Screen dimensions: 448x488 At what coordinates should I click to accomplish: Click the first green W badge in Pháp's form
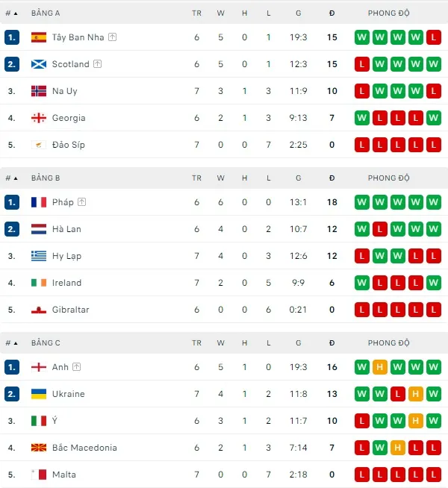[x=362, y=202]
